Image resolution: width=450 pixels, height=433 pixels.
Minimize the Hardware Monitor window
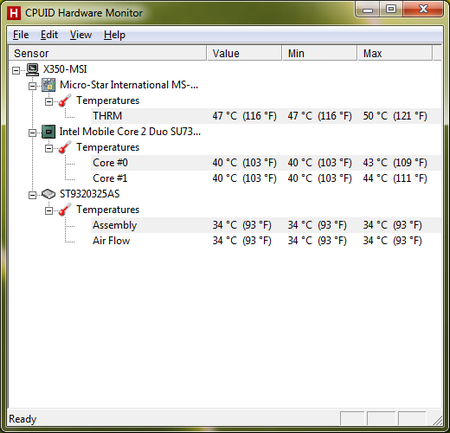tap(368, 10)
